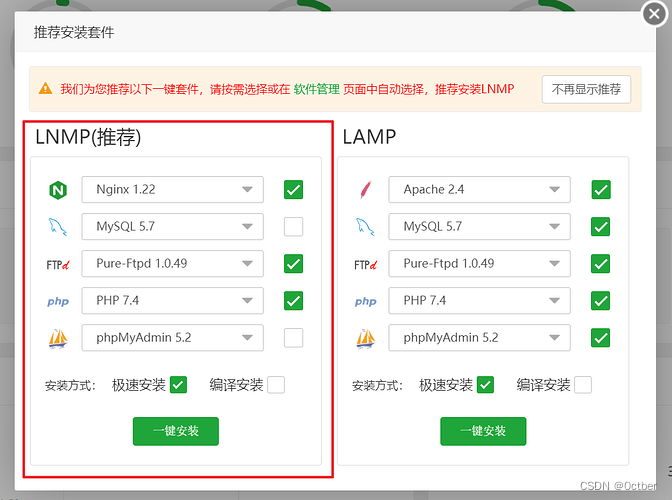
Task: Click the LNMP(推荐) heading
Action: (88, 137)
